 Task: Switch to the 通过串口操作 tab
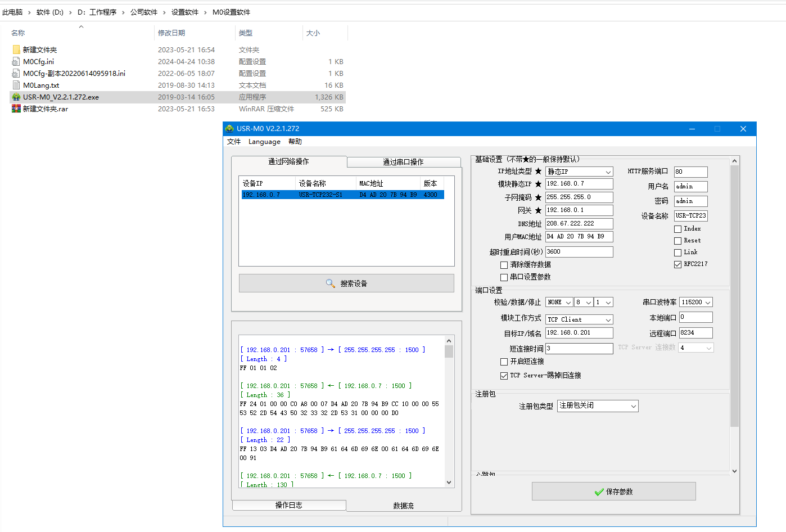[403, 162]
